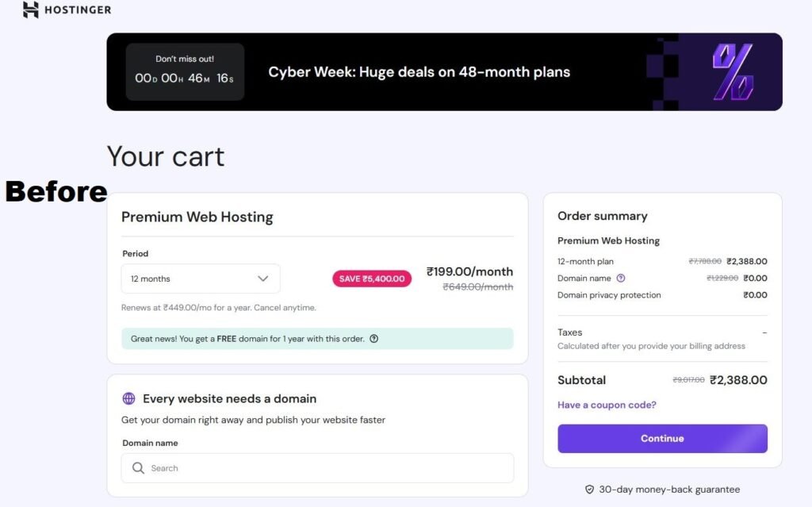Click the purple percent icon in banner

732,71
